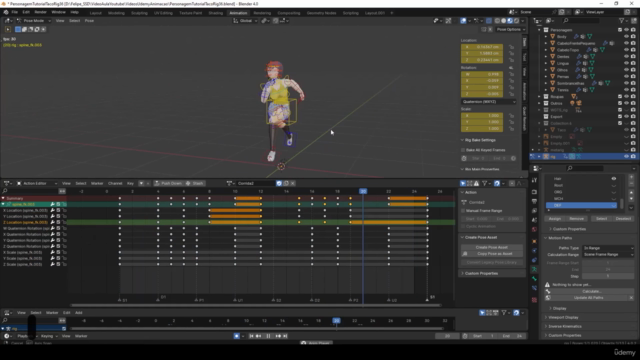Switch to the Scripting workspace tab
This screenshot has width=640, height=360.
coord(350,13)
